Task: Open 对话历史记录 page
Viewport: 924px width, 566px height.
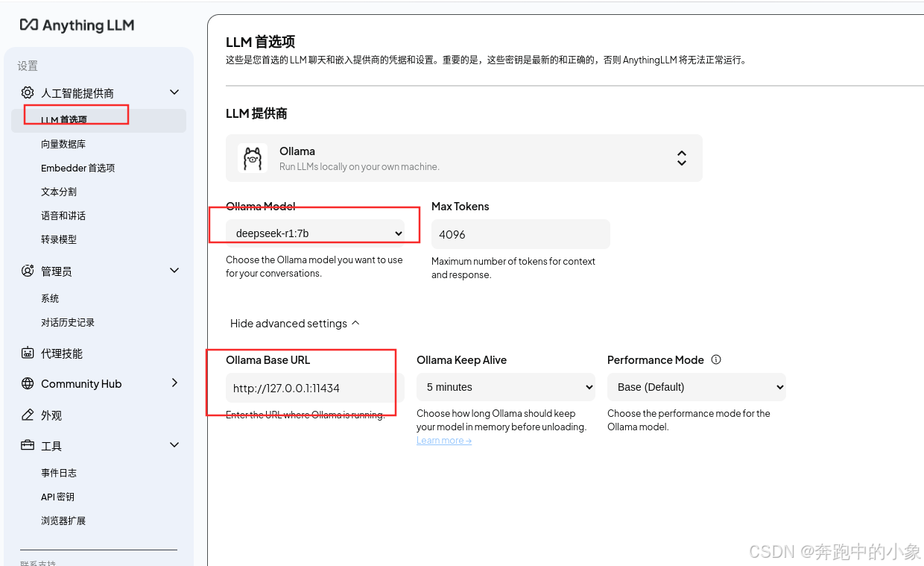Action: tap(68, 322)
